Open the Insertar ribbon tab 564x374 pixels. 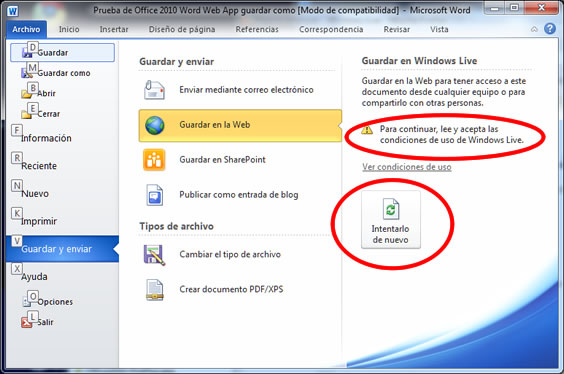point(114,29)
